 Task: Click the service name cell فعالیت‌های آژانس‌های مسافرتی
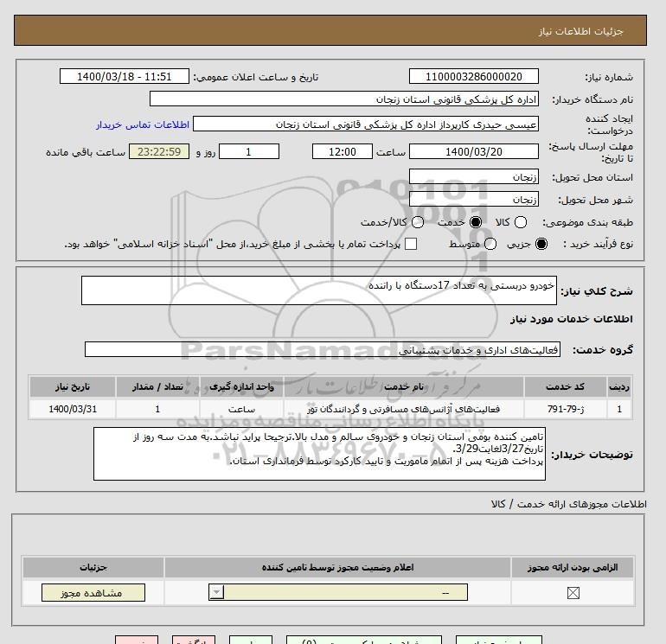pyautogui.click(x=404, y=409)
